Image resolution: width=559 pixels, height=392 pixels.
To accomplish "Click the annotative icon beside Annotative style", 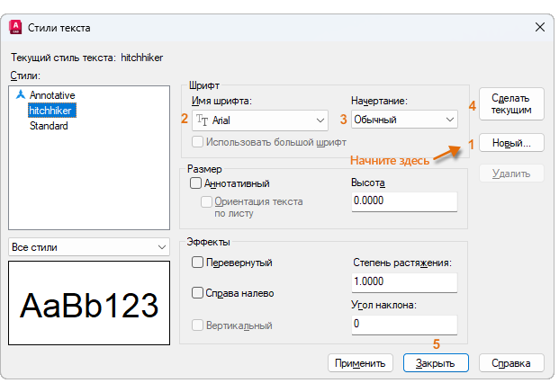I will 21,94.
